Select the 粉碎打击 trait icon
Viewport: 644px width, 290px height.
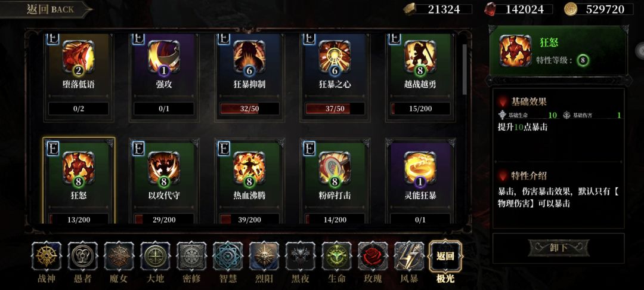335,168
